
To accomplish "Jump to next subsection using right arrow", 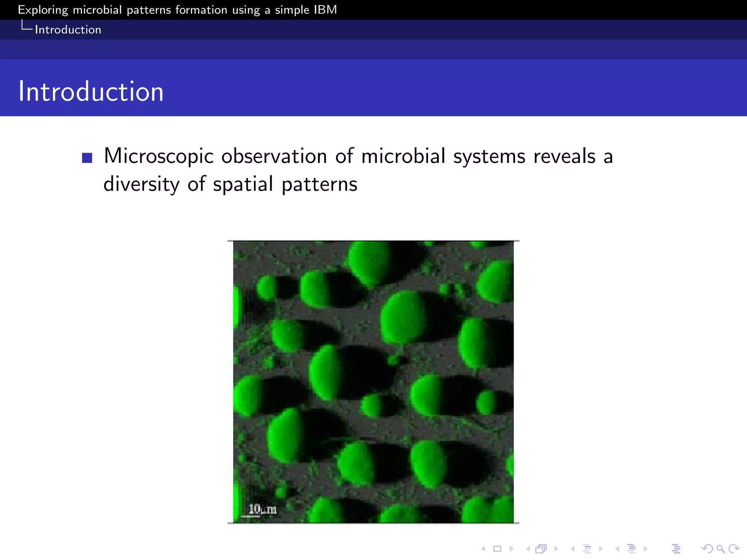I will [601, 549].
